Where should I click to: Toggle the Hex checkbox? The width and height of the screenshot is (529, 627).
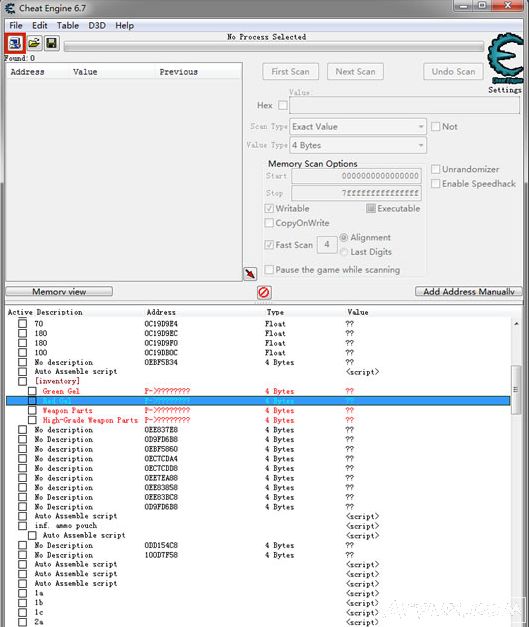click(283, 105)
